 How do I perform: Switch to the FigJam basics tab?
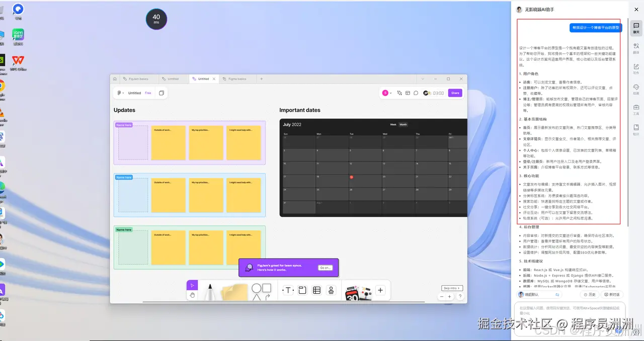pyautogui.click(x=138, y=79)
